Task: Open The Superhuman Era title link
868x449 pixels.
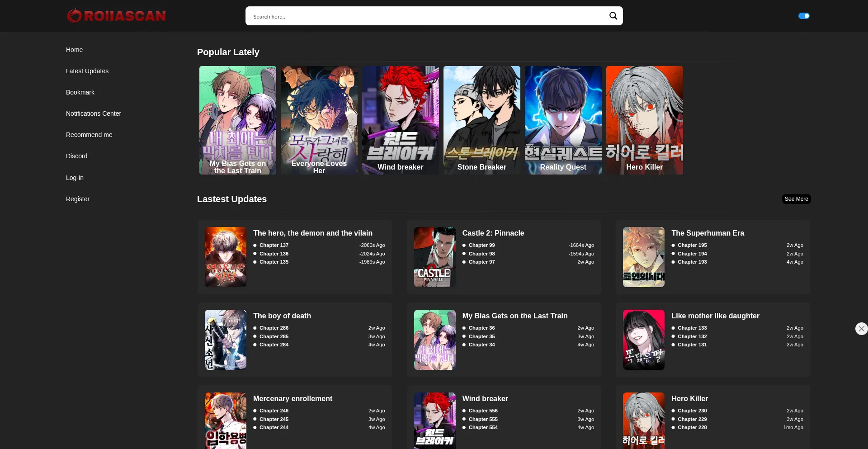Action: pos(708,233)
